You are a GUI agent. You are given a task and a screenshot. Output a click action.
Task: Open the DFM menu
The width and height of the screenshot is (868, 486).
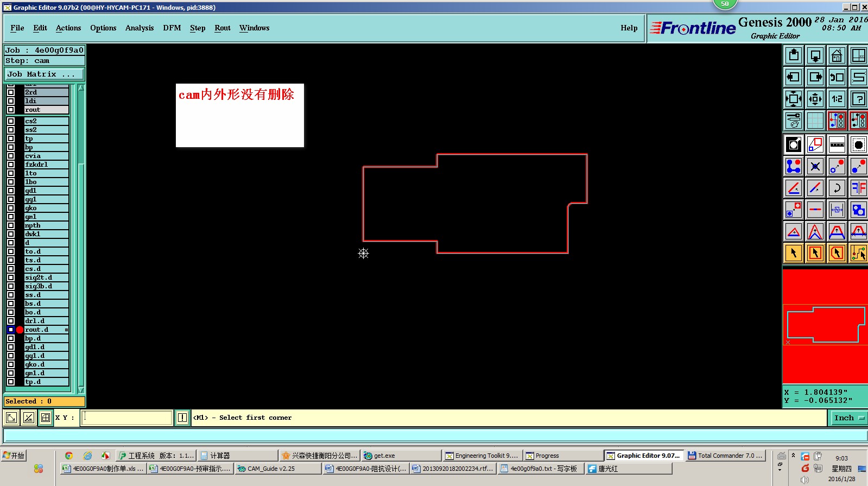click(x=172, y=28)
